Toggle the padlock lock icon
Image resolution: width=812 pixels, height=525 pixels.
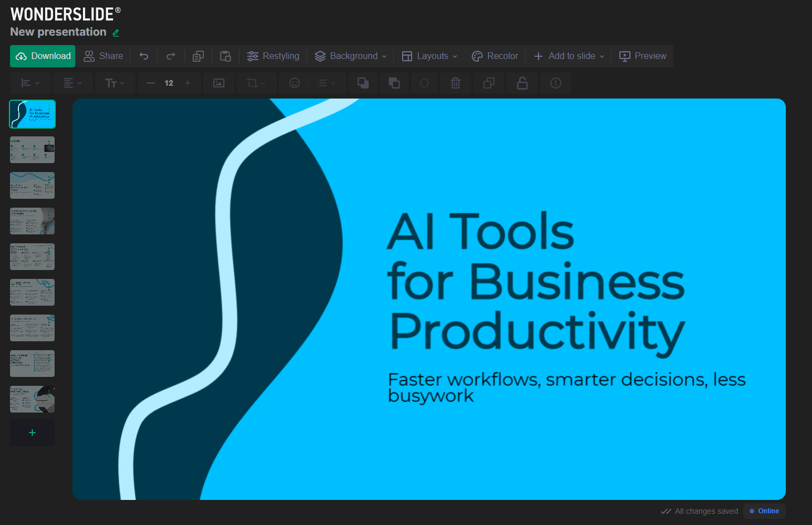[x=522, y=83]
